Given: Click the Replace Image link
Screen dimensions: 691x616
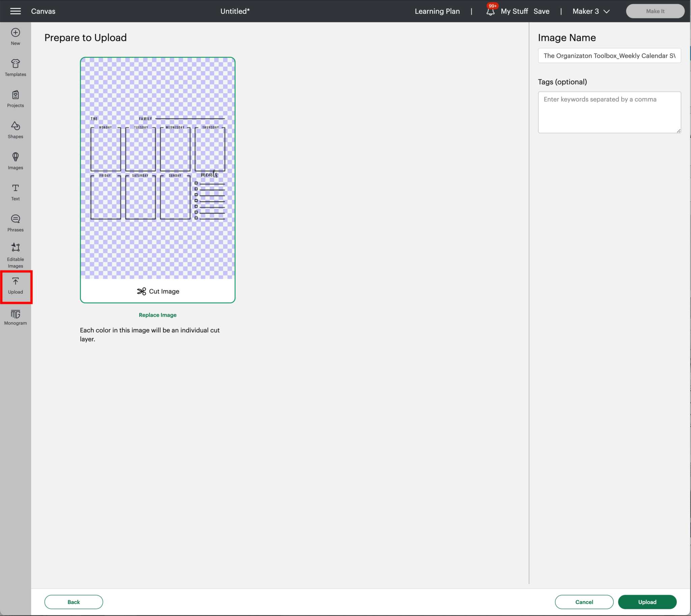Looking at the screenshot, I should [158, 315].
